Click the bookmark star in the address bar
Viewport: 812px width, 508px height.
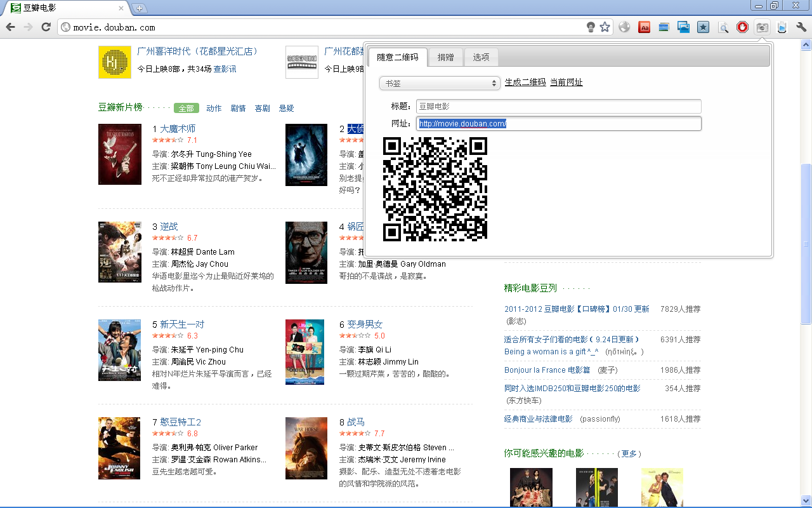pyautogui.click(x=605, y=27)
